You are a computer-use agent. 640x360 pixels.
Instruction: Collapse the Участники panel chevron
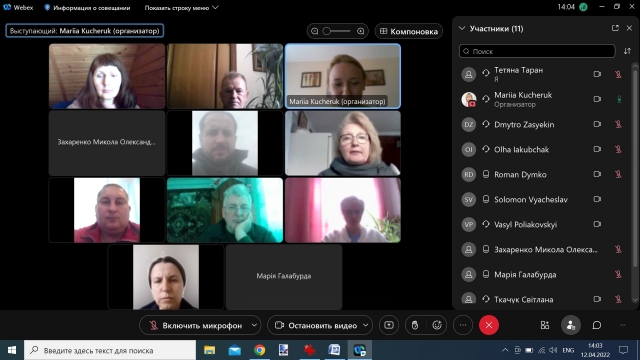[462, 29]
